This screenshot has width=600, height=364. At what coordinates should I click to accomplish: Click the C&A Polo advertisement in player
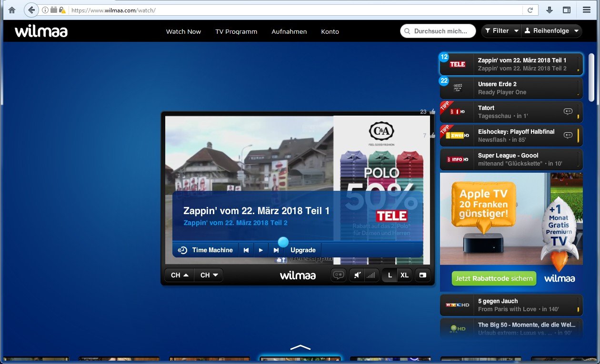pos(381,190)
